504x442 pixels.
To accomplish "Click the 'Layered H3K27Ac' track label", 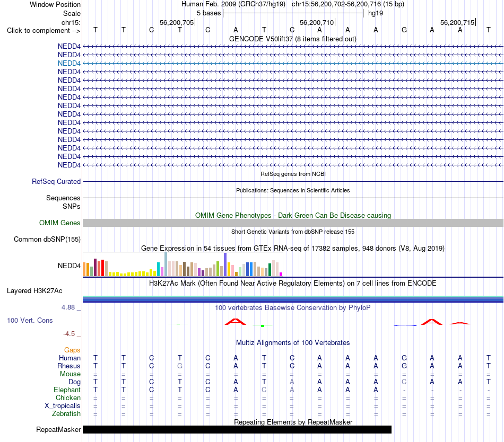I will click(34, 291).
